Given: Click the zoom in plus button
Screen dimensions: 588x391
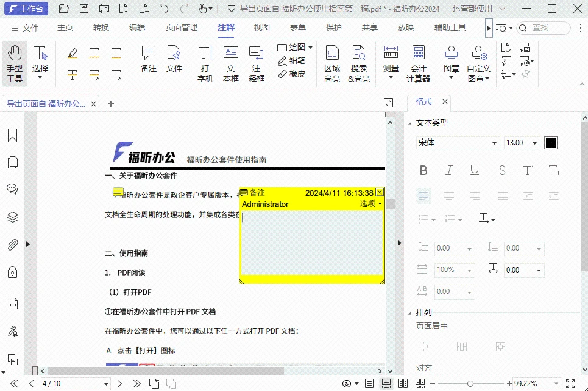Looking at the screenshot, I should pyautogui.click(x=509, y=384).
